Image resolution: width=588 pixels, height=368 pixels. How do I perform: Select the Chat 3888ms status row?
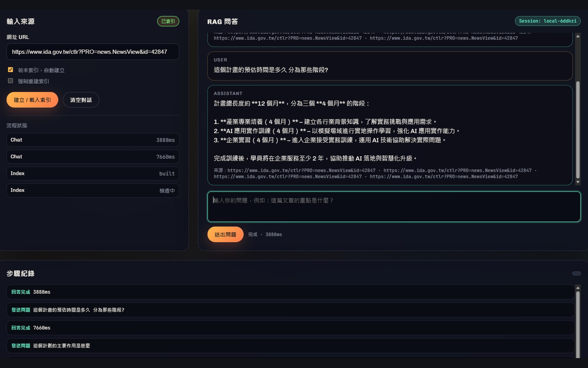[93, 140]
